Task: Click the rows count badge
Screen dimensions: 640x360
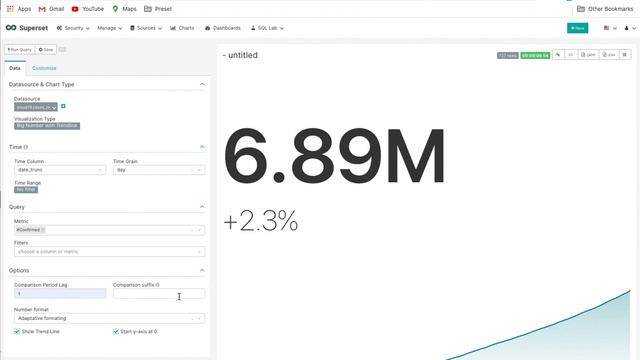Action: pyautogui.click(x=507, y=55)
